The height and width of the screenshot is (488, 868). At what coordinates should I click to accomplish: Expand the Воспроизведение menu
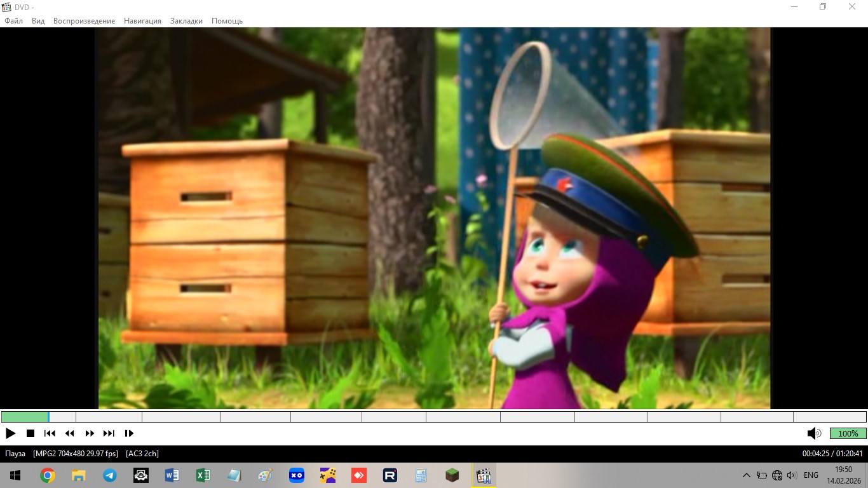[84, 21]
